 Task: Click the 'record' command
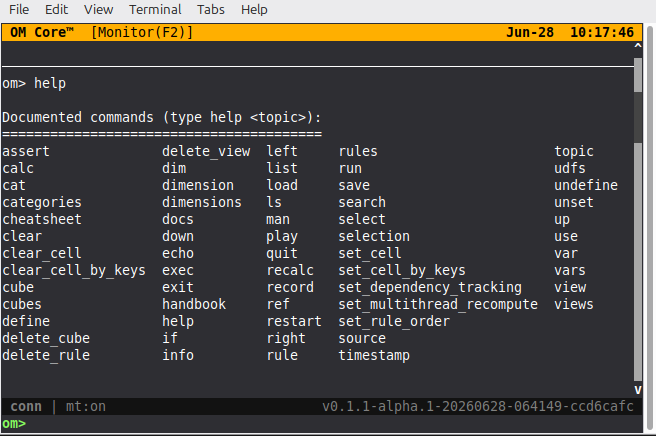(x=290, y=287)
